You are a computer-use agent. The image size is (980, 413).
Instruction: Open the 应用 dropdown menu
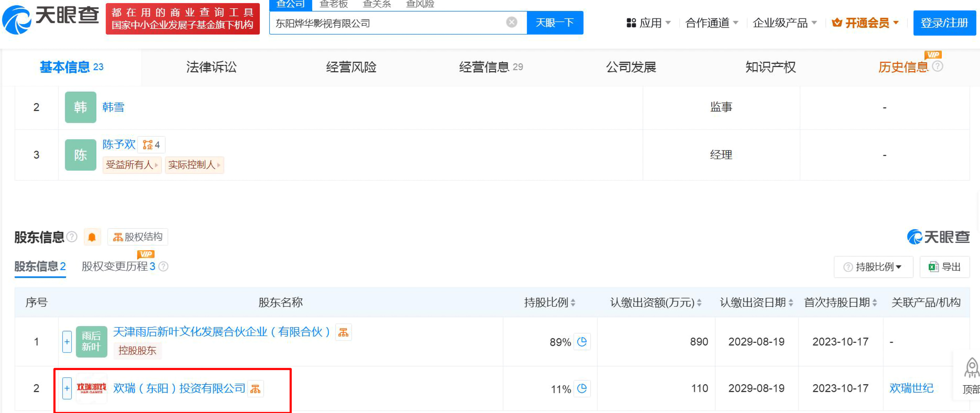[x=649, y=23]
